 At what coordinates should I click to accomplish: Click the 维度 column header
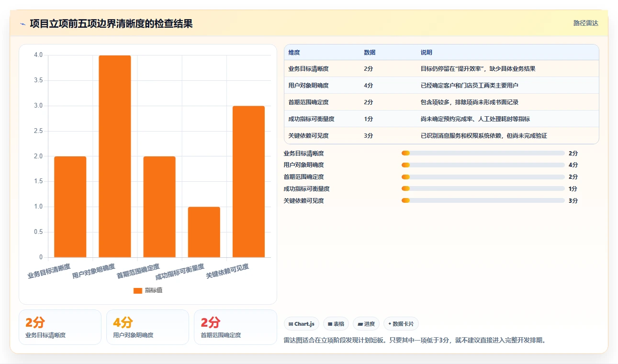(294, 52)
